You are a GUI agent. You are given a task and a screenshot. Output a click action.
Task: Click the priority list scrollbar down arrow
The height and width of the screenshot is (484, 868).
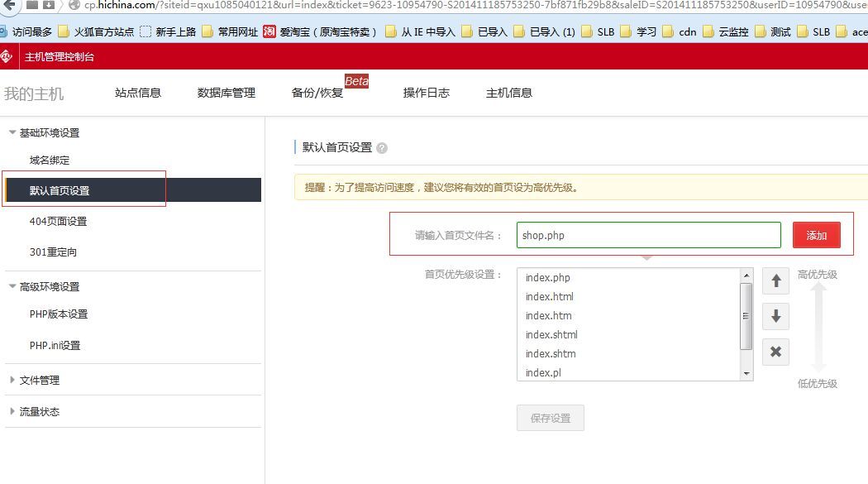pos(746,374)
